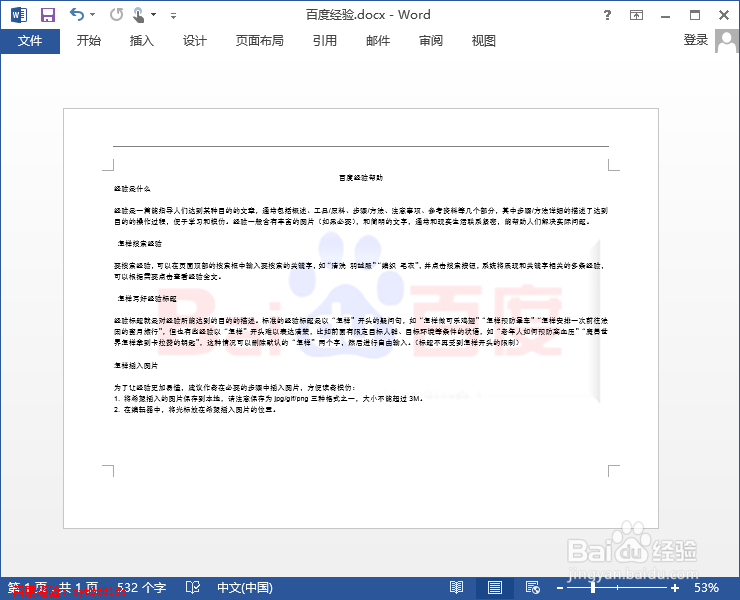Switch to Read Mode view
740x600 pixels.
coord(456,588)
